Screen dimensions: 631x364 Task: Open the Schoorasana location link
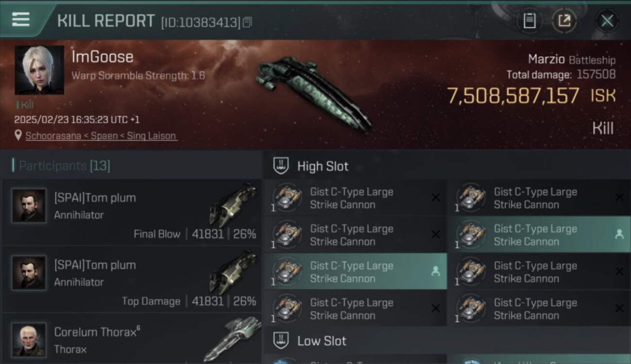101,136
